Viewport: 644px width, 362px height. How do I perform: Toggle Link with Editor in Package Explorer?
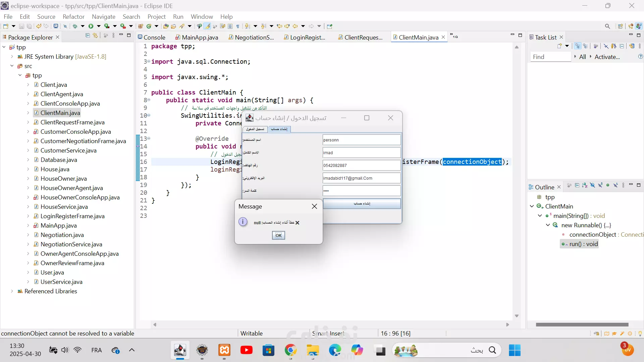pyautogui.click(x=96, y=36)
